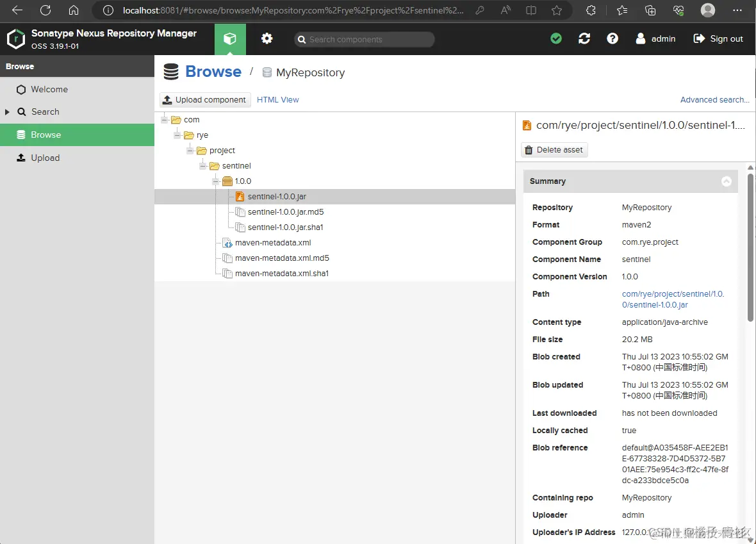This screenshot has height=544, width=756.
Task: Sign out of Nexus
Action: point(718,38)
